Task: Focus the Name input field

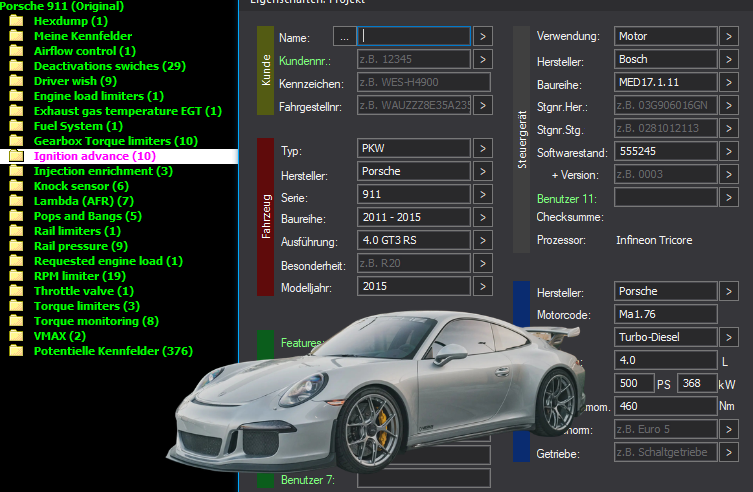Action: pyautogui.click(x=414, y=36)
